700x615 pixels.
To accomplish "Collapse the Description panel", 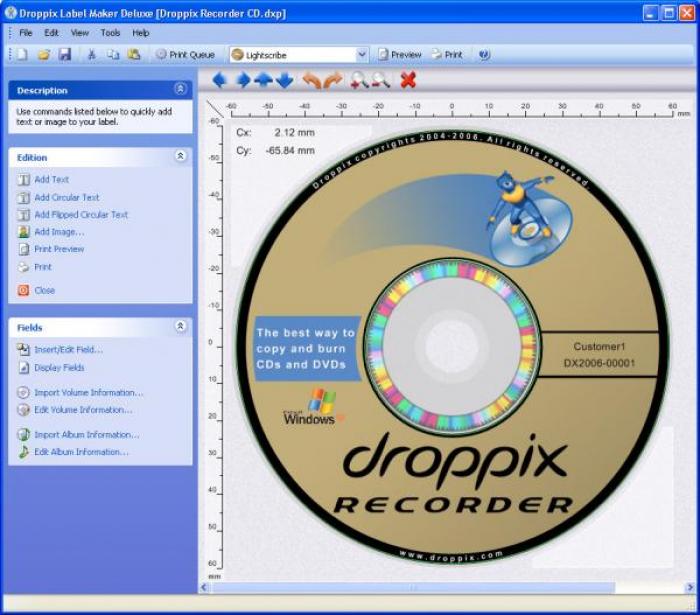I will [180, 89].
